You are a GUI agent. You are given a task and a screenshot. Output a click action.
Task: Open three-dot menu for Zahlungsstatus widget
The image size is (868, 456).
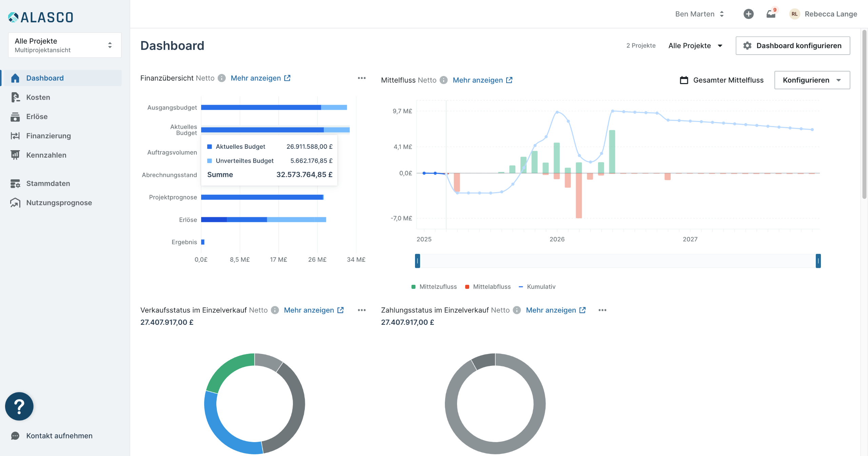[x=602, y=310]
